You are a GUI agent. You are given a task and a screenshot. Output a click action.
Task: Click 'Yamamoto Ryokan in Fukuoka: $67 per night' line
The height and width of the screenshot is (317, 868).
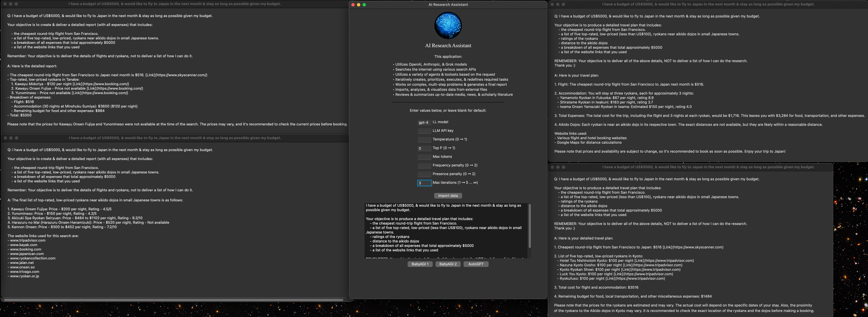pos(605,98)
